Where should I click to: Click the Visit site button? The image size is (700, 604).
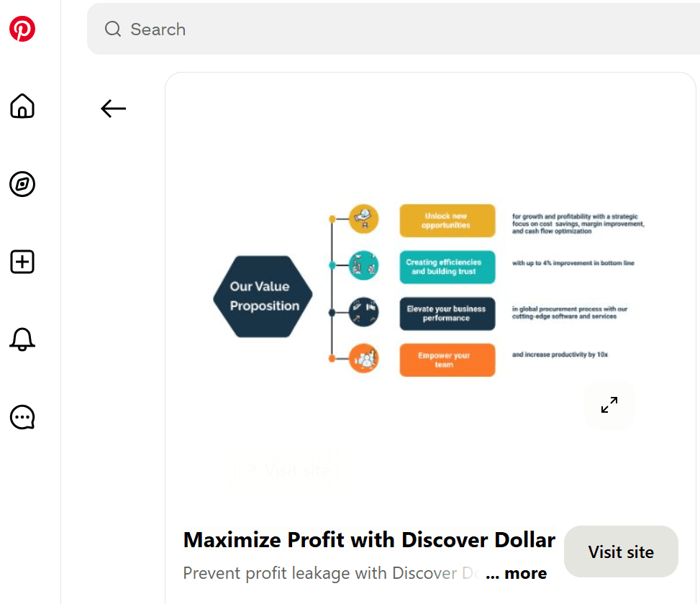[x=620, y=552]
